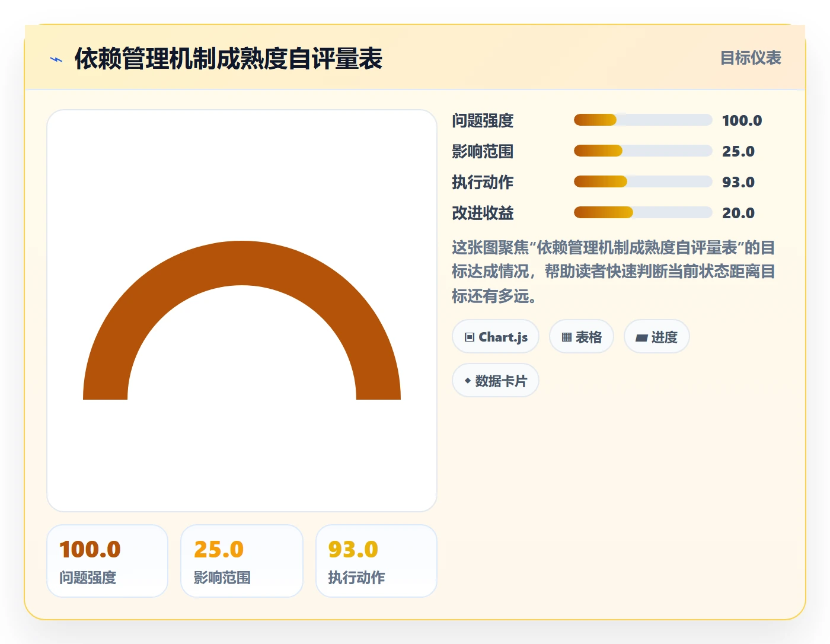The width and height of the screenshot is (830, 644).
Task: Click the 改进收益 metric label
Action: coord(483,213)
